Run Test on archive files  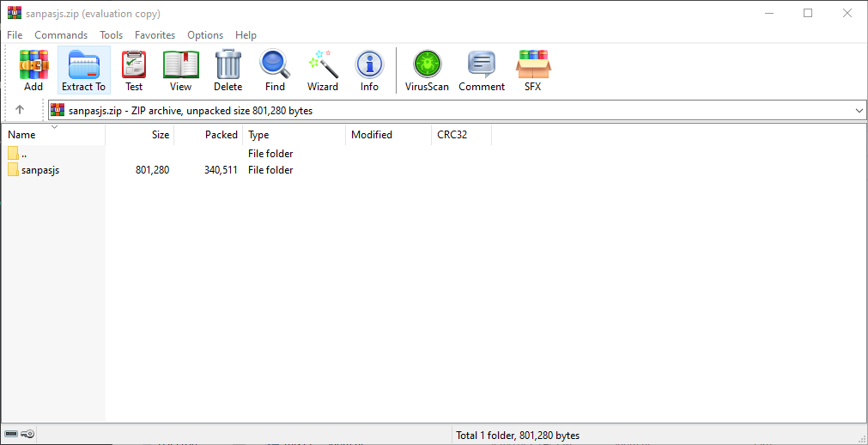134,70
